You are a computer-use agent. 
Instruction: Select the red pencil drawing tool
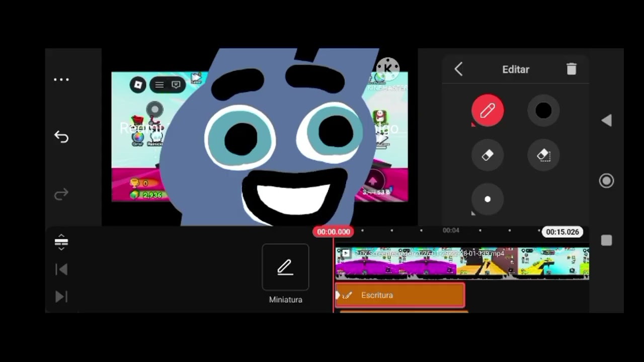[x=488, y=111]
